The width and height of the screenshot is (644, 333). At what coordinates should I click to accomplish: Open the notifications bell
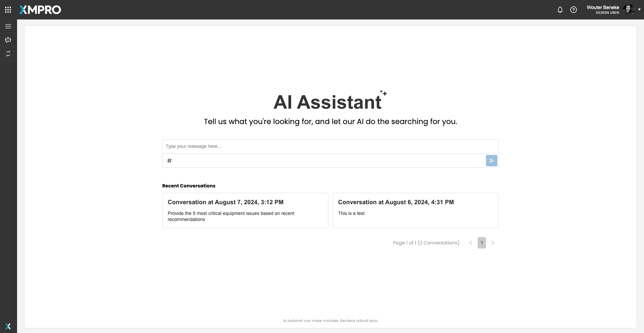point(560,10)
